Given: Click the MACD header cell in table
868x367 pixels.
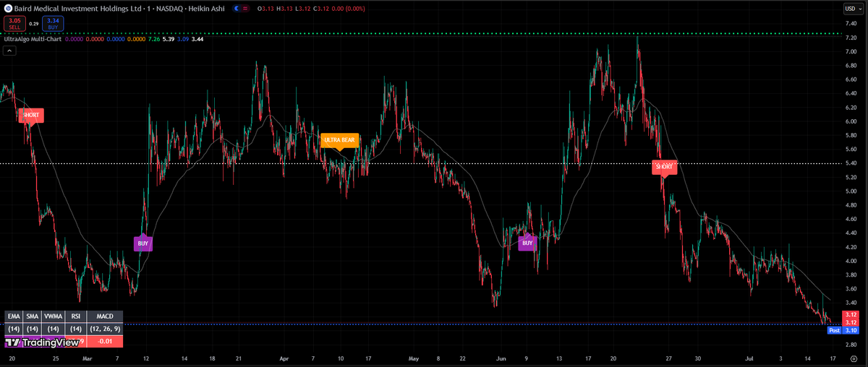Looking at the screenshot, I should point(105,316).
